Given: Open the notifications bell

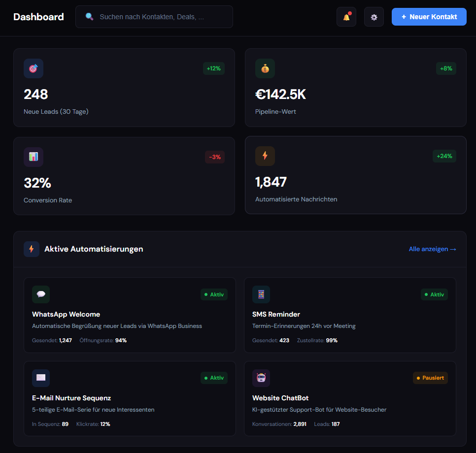Looking at the screenshot, I should pos(346,17).
